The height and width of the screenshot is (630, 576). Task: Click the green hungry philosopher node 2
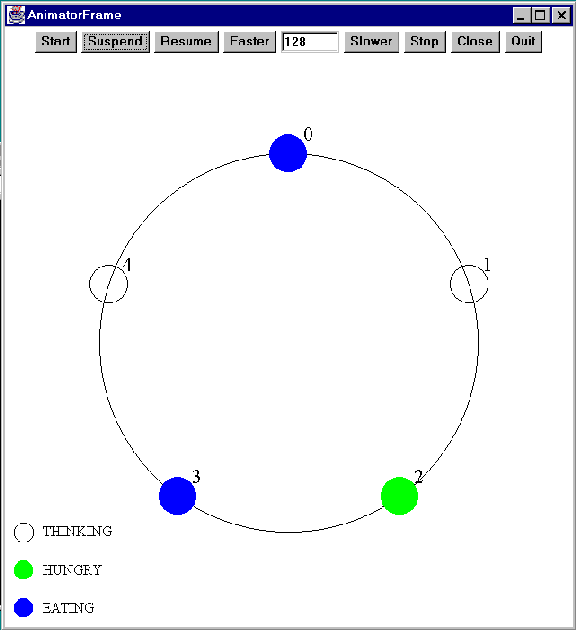pos(399,496)
